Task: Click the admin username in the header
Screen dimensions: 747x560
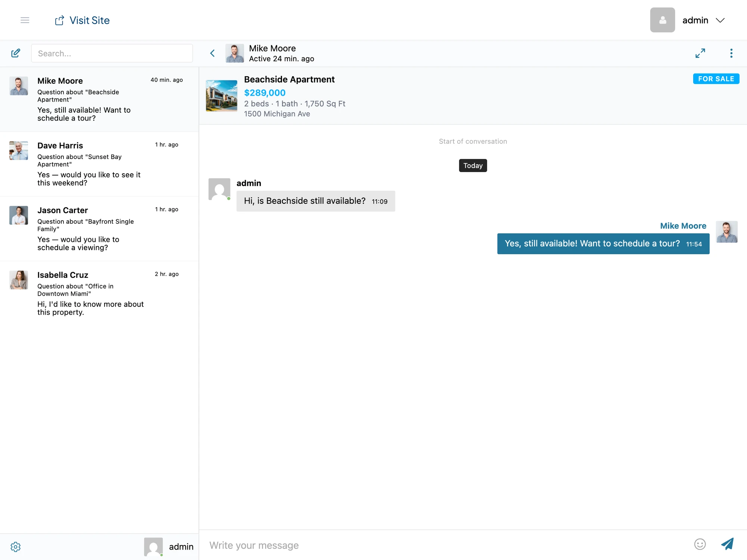Action: click(695, 20)
